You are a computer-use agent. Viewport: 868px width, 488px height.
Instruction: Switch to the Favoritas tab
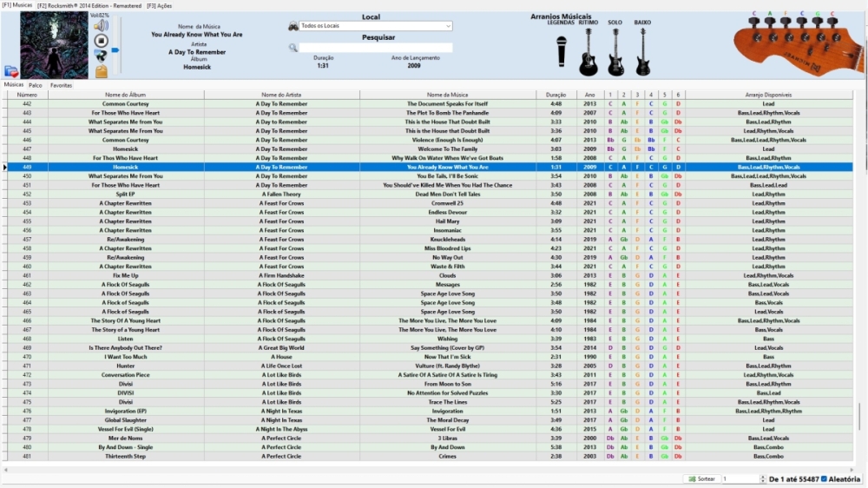tap(61, 85)
